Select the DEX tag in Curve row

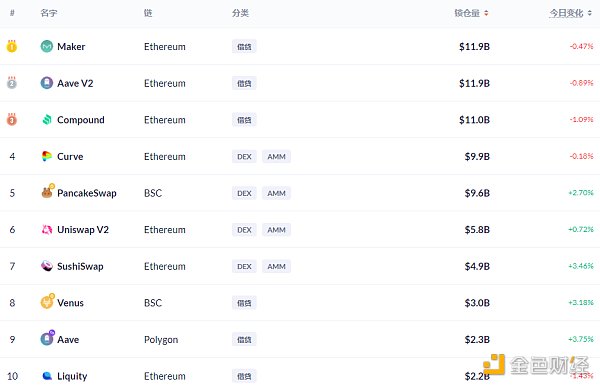[x=244, y=156]
